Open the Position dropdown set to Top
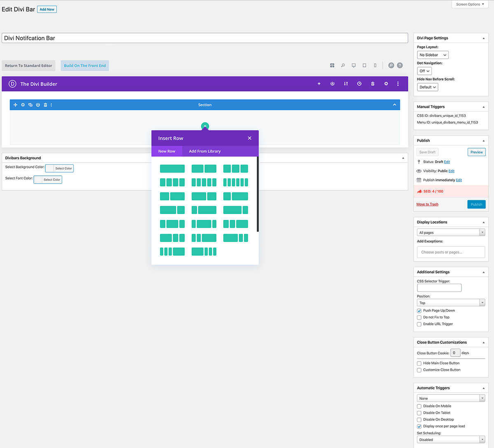Viewport: 494px width, 448px height. tap(451, 303)
